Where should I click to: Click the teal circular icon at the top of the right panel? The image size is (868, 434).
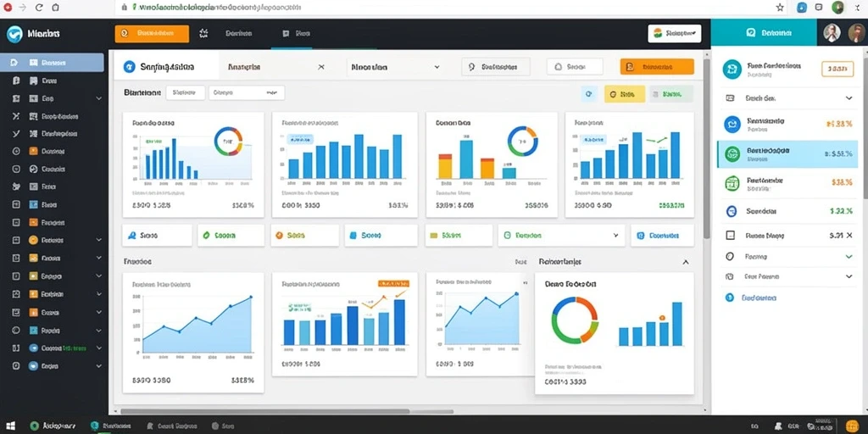[x=732, y=69]
